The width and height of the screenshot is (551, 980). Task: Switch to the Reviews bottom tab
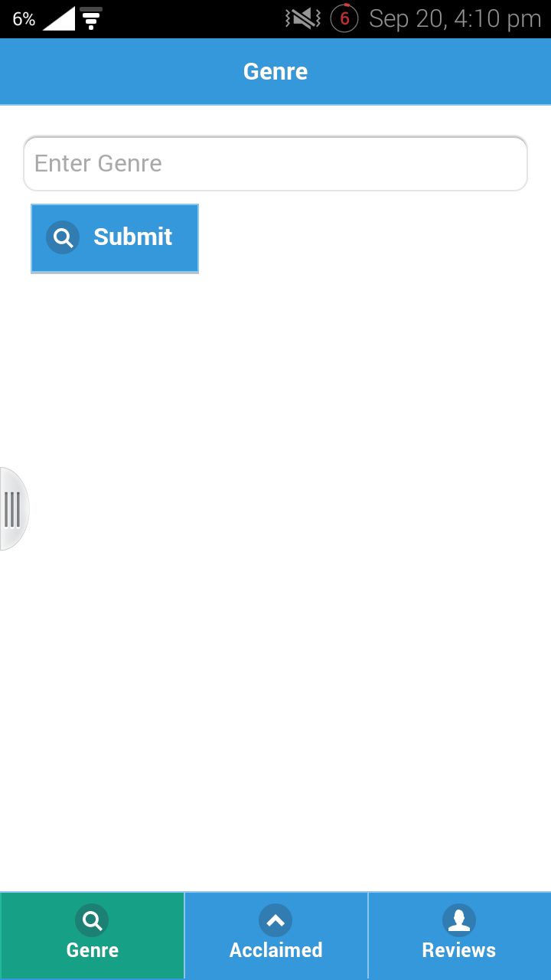459,936
